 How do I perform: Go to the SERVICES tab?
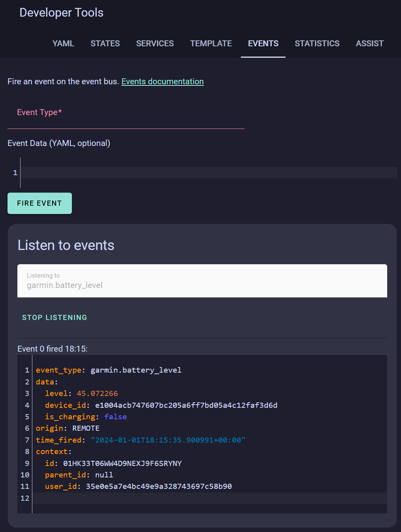155,44
